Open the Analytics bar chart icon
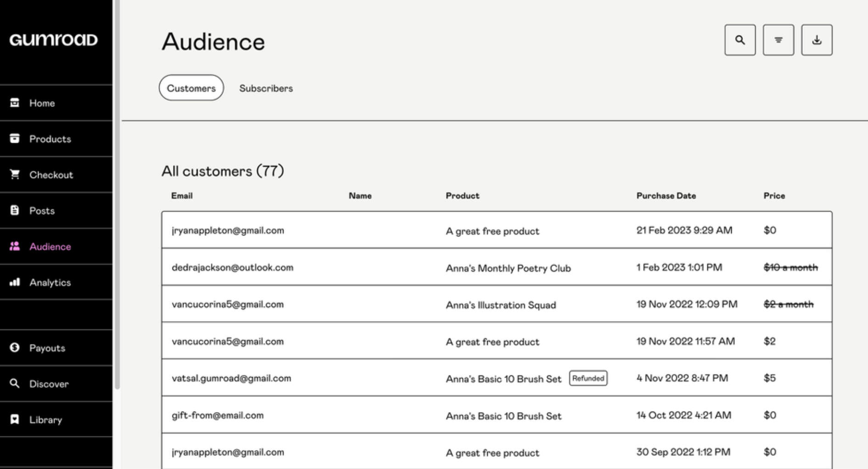 [x=14, y=282]
